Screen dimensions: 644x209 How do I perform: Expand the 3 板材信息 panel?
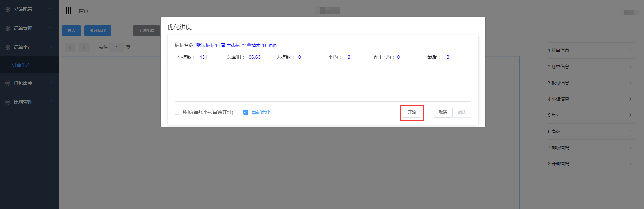(591, 83)
